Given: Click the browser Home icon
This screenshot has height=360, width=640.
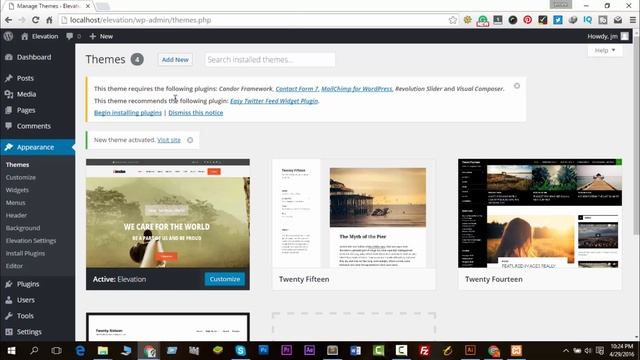Looking at the screenshot, I should tap(49, 20).
